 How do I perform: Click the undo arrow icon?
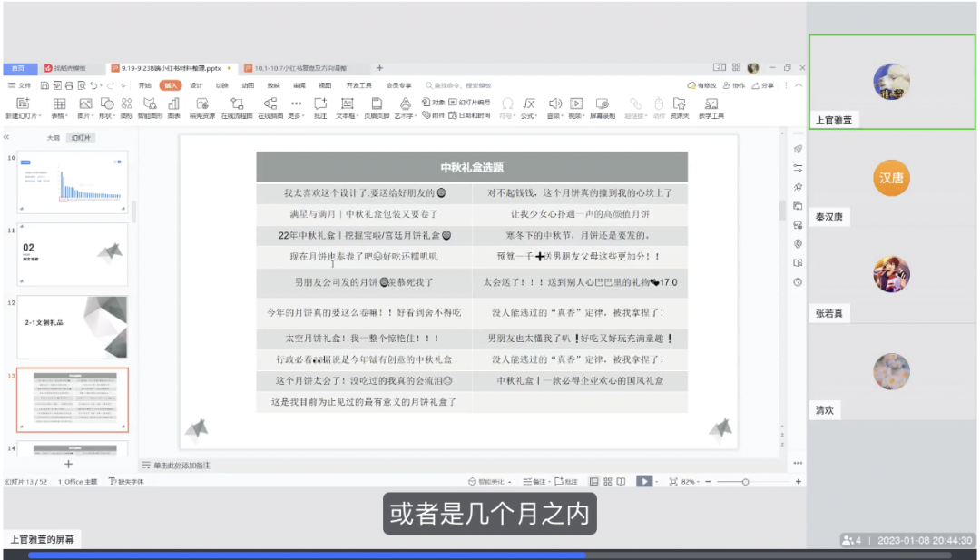click(93, 85)
